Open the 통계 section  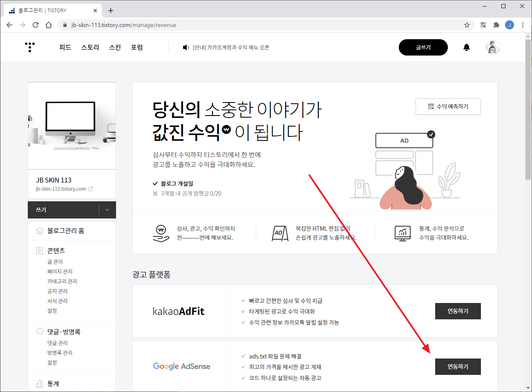tap(53, 384)
